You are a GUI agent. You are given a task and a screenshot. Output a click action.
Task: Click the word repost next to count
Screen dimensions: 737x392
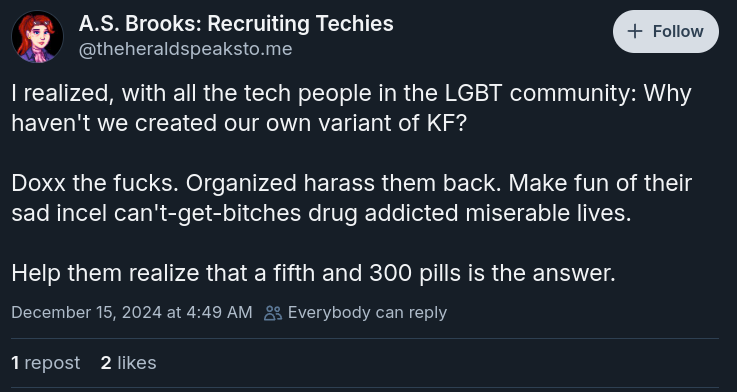52,363
